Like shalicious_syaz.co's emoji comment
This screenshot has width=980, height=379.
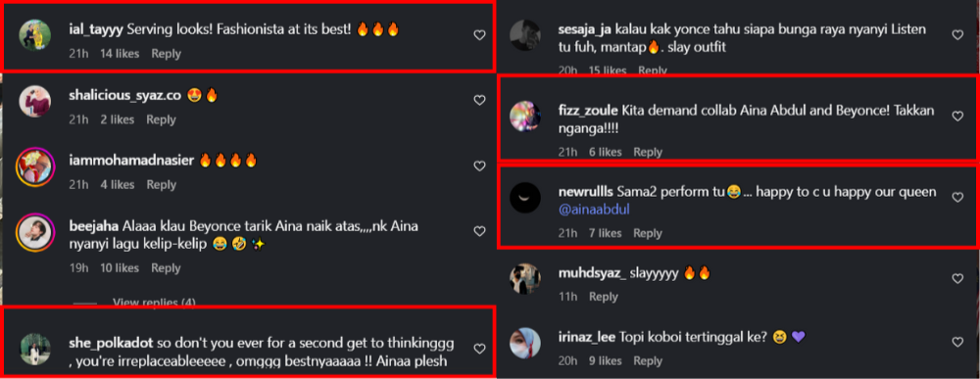pyautogui.click(x=479, y=101)
